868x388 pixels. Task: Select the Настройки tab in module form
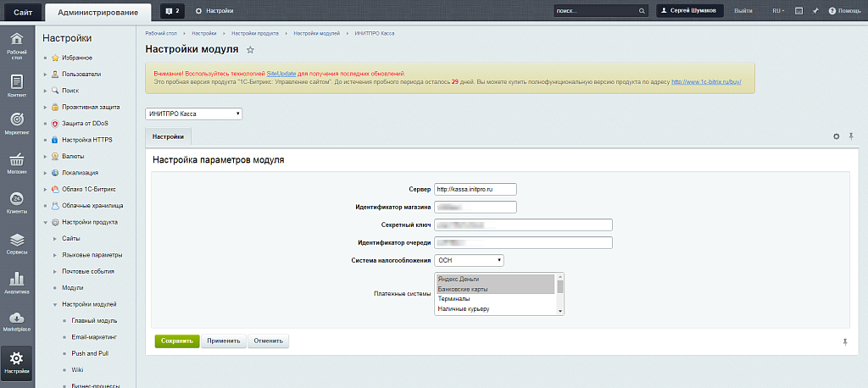point(168,136)
